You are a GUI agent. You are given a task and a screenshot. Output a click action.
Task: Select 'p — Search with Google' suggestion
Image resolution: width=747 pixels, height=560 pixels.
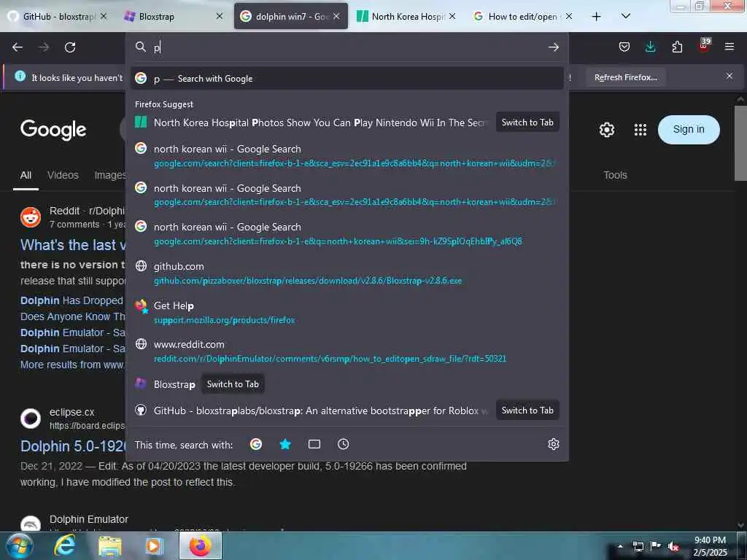tap(347, 79)
